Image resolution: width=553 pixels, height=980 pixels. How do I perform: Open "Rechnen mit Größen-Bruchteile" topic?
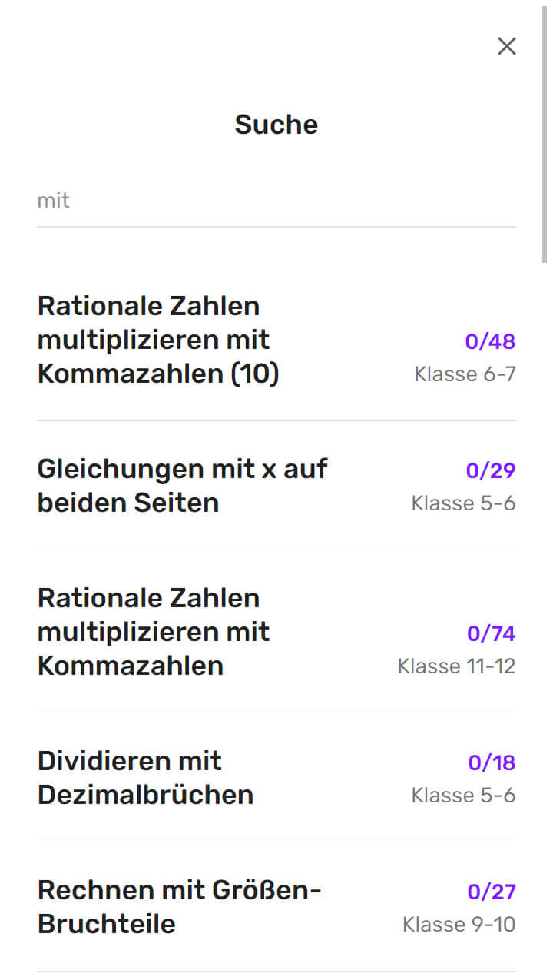[179, 906]
